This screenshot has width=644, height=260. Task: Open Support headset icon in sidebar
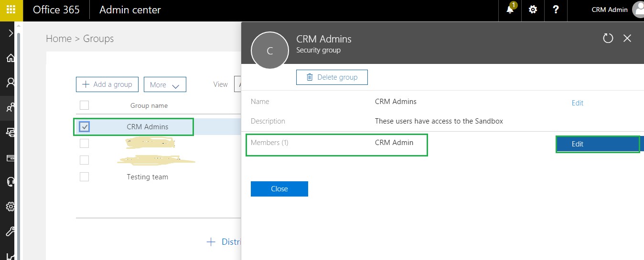[x=11, y=182]
